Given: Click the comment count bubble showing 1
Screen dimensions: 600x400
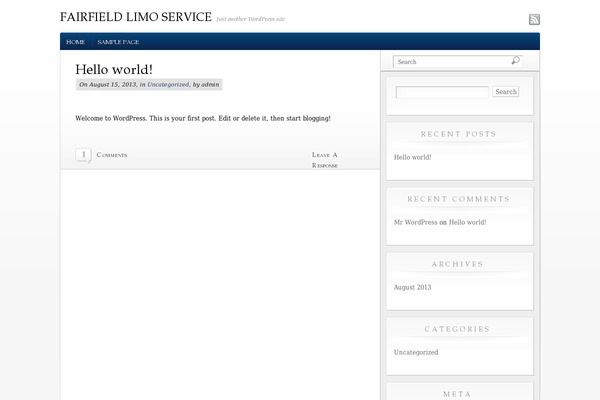Looking at the screenshot, I should (x=83, y=155).
